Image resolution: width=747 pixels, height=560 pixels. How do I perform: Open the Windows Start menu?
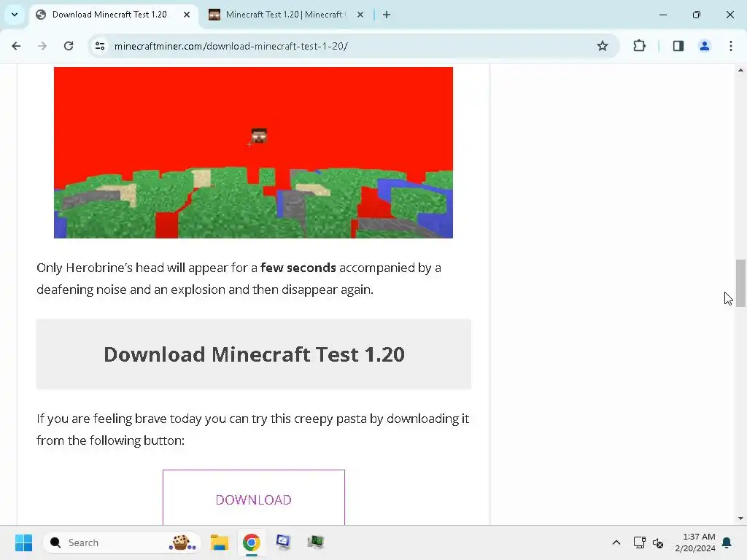(x=24, y=542)
